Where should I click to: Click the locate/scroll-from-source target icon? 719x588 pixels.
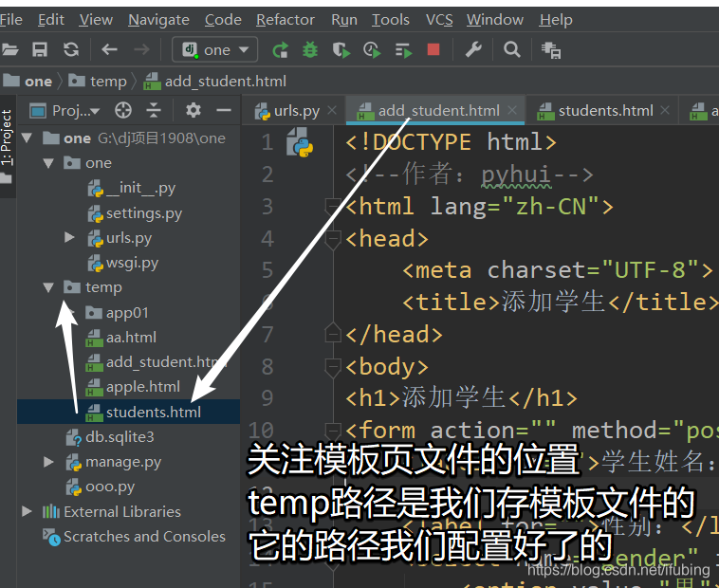coord(123,110)
